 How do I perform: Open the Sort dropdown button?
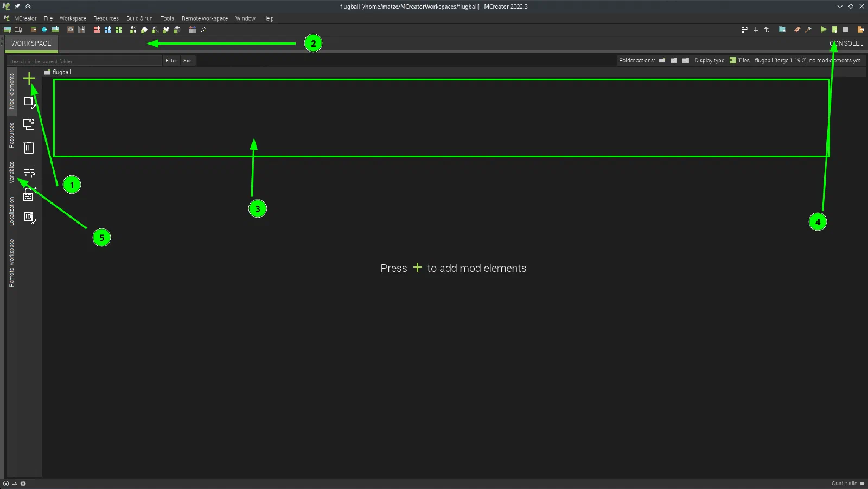[188, 61]
